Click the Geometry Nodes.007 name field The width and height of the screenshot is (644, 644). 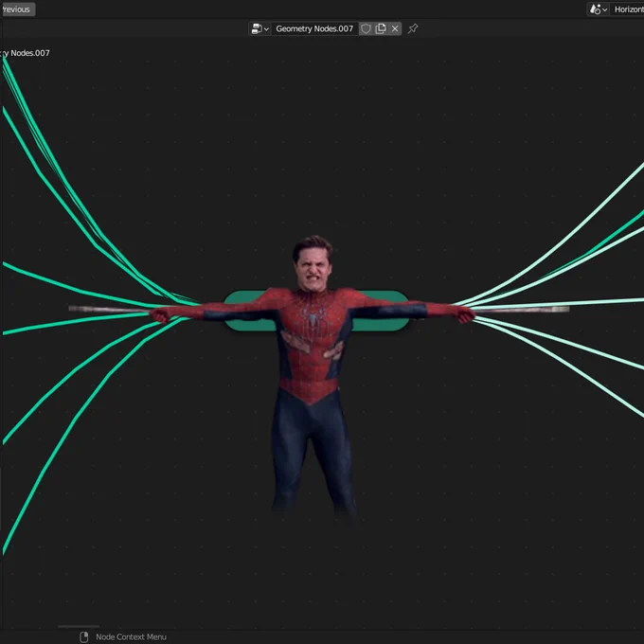314,28
